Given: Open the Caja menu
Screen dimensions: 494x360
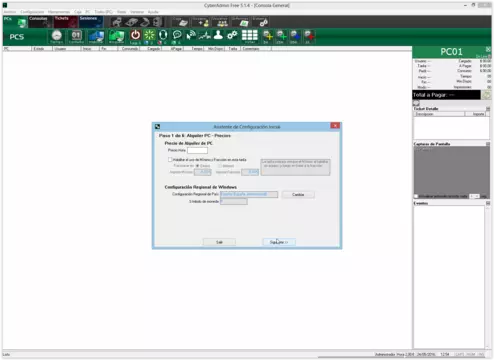Looking at the screenshot, I should pyautogui.click(x=78, y=12).
